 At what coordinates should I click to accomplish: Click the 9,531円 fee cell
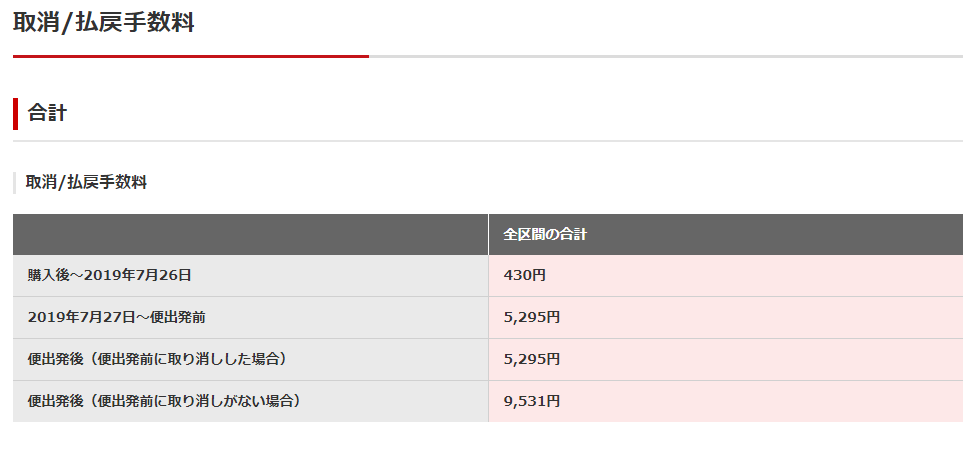(532, 401)
